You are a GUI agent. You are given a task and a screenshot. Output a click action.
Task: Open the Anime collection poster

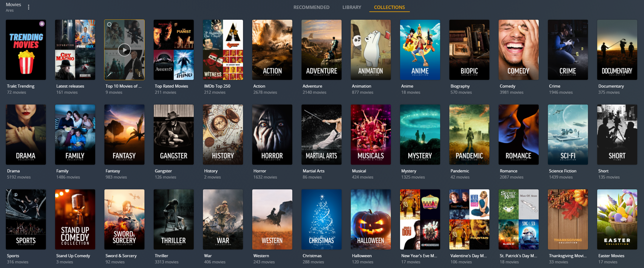click(420, 50)
